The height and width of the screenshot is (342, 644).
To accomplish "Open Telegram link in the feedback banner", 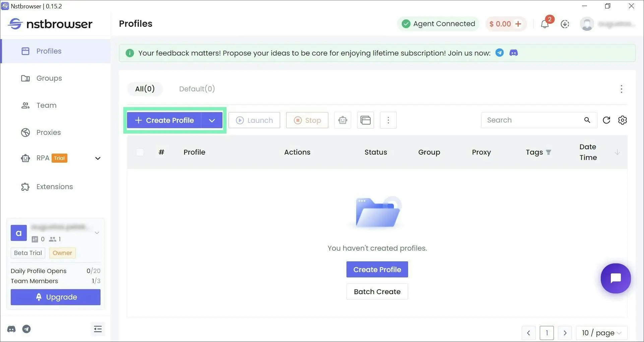I will click(x=499, y=53).
